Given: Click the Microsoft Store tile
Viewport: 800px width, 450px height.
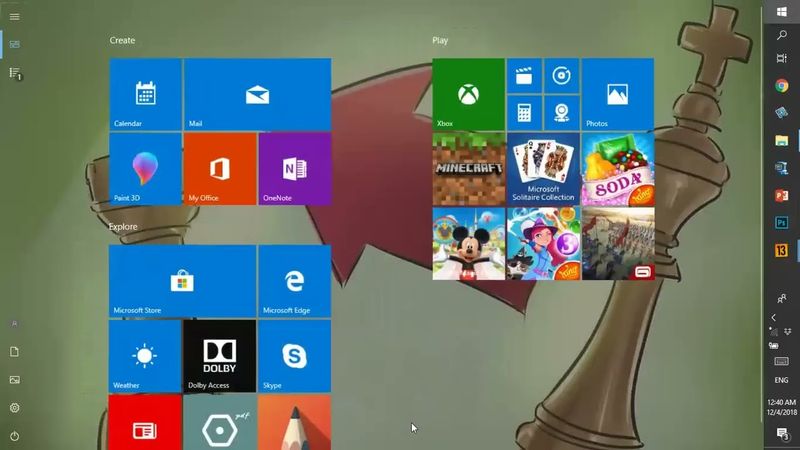Looking at the screenshot, I should [x=182, y=281].
